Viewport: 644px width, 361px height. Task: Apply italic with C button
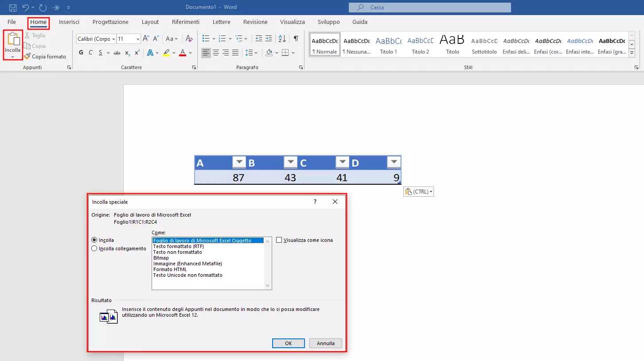(91, 53)
